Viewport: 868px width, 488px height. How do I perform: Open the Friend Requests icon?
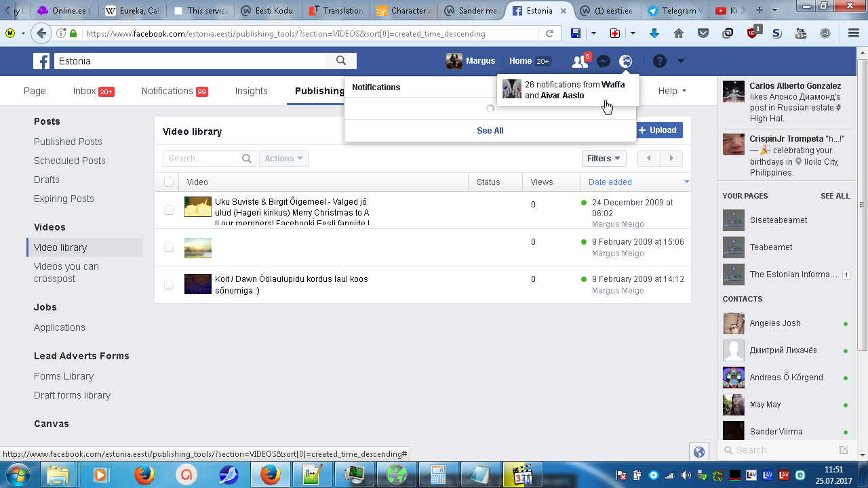pyautogui.click(x=580, y=62)
